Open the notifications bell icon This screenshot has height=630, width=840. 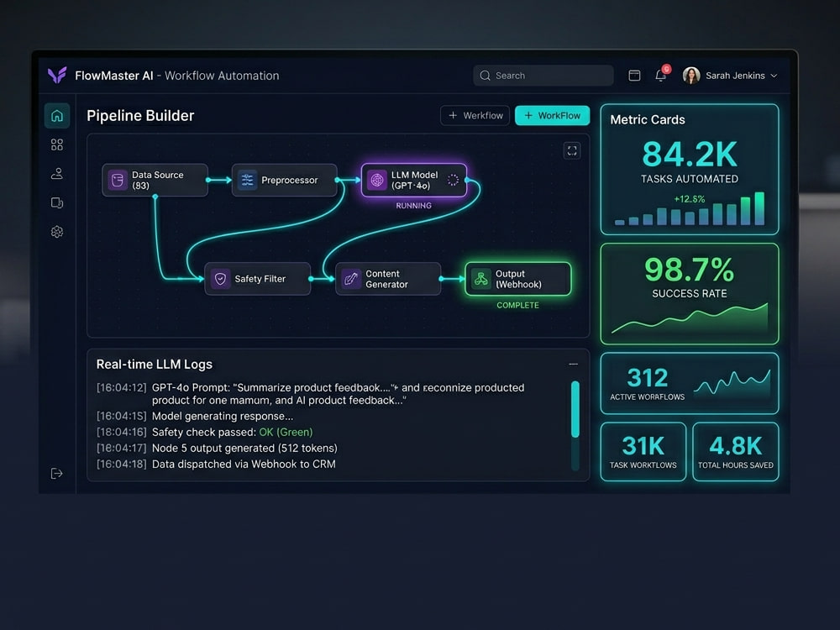(662, 75)
